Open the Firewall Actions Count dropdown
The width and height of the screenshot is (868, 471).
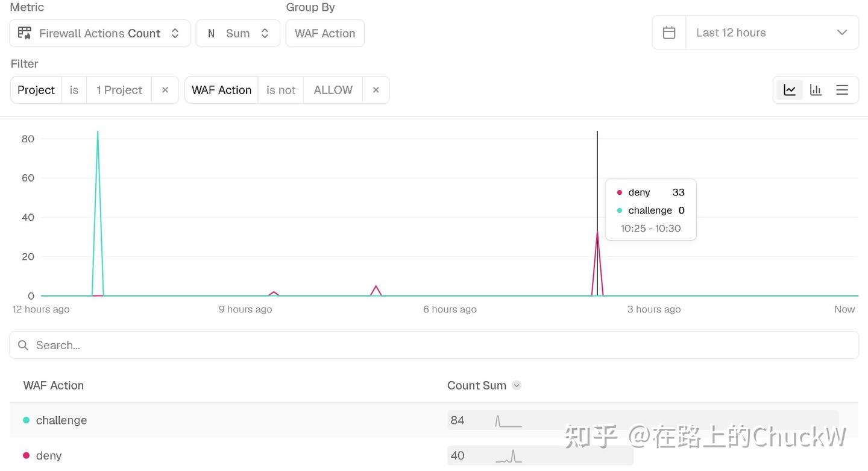click(x=100, y=33)
